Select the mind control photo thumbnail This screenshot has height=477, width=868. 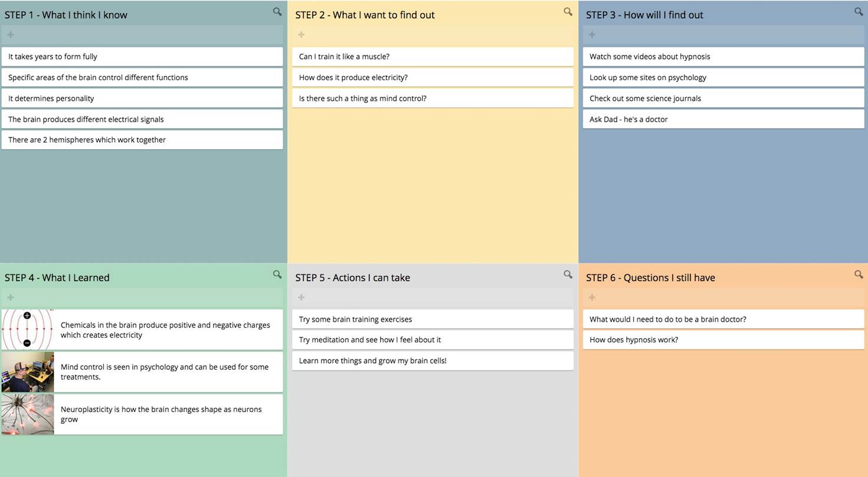pos(27,372)
